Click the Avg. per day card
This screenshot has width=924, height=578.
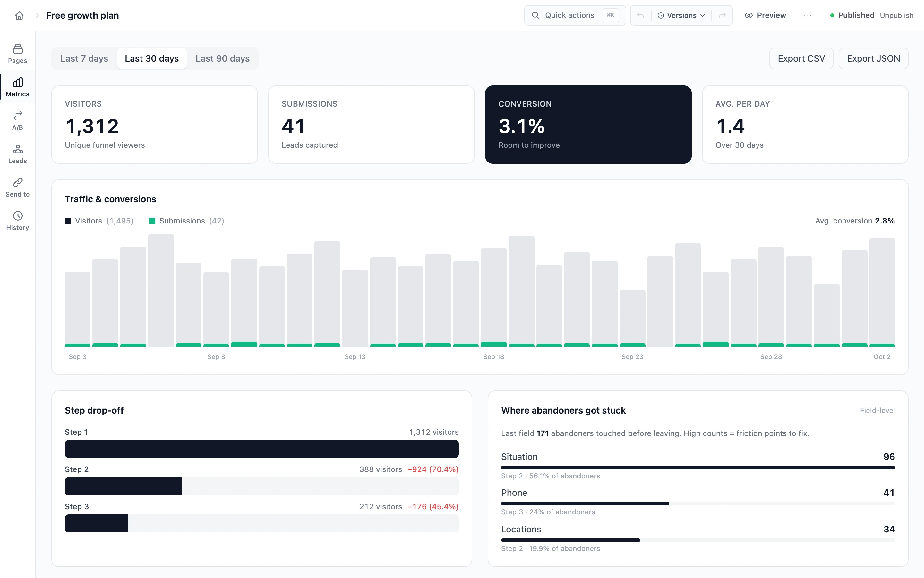805,125
